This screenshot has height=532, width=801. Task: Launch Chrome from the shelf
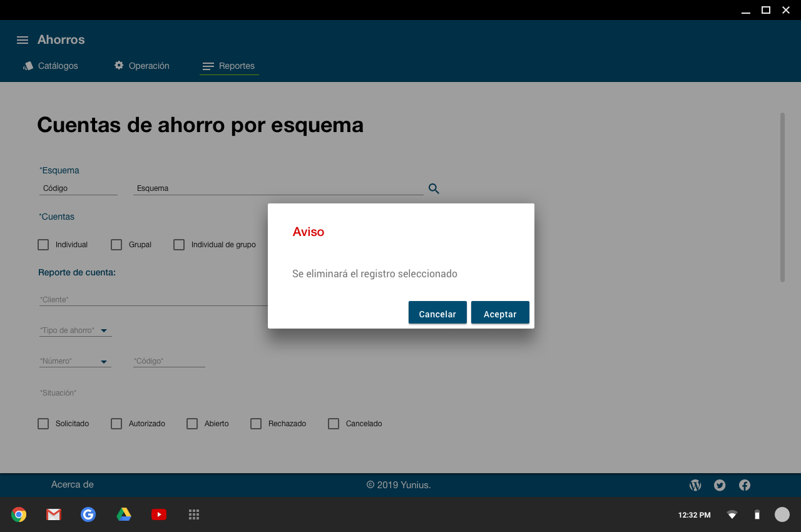[19, 514]
